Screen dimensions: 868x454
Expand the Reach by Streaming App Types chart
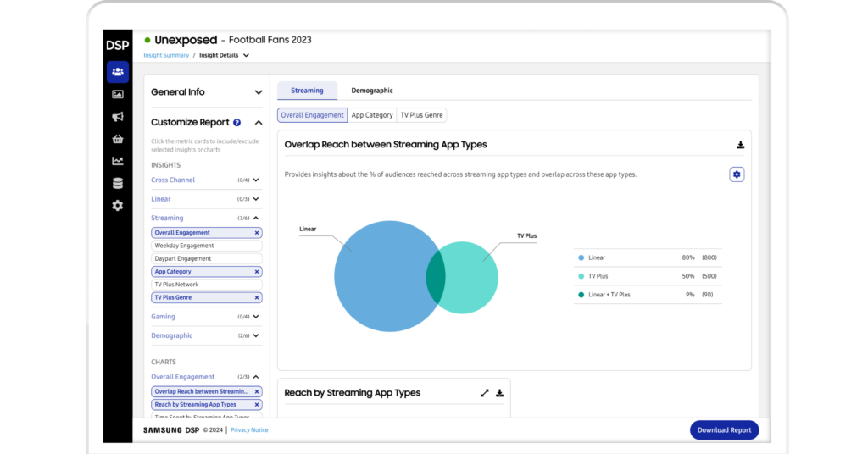[x=485, y=393]
